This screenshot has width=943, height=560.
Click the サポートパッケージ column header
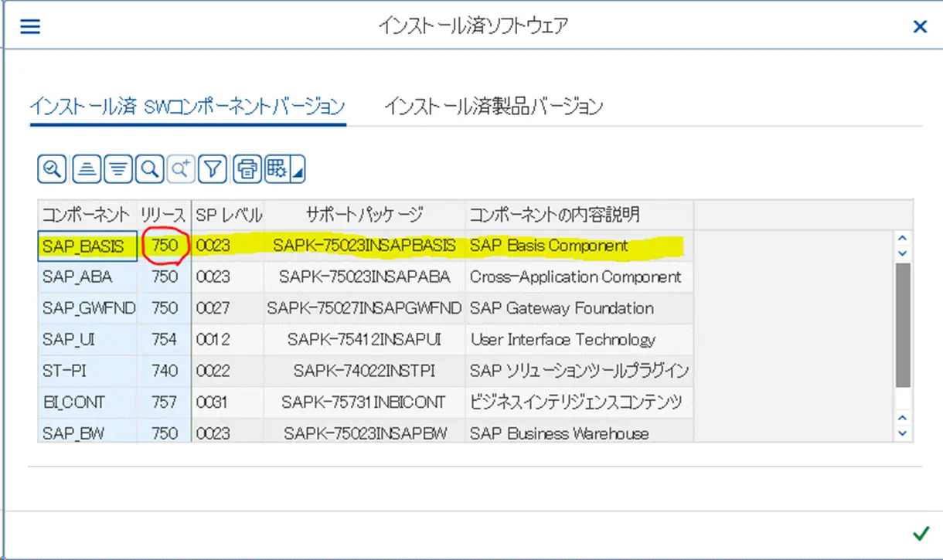364,214
